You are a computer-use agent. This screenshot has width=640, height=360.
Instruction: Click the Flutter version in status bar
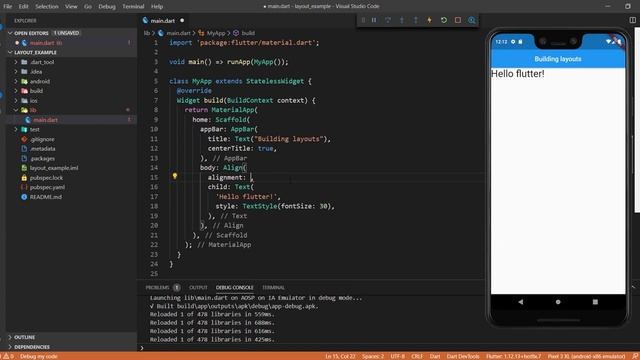tap(513, 356)
